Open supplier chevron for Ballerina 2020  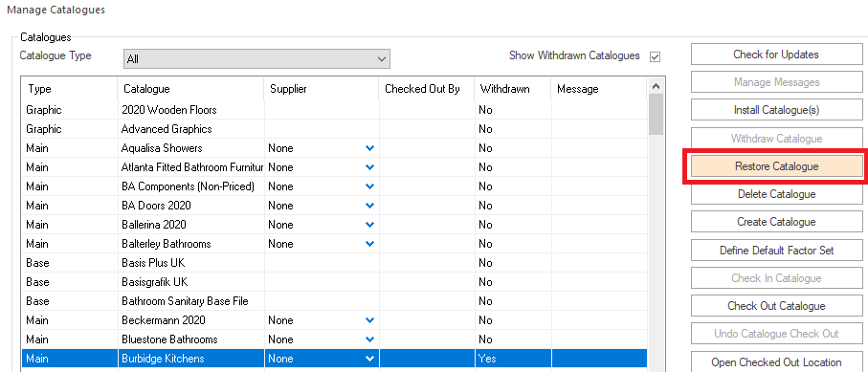coord(369,224)
